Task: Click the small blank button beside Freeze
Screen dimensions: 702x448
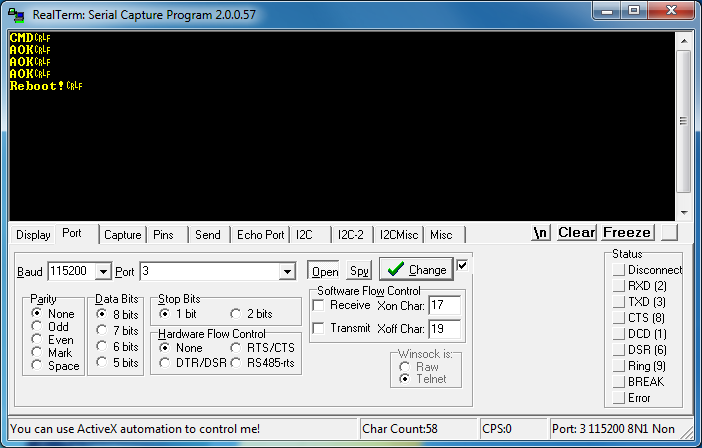Action: (x=670, y=233)
